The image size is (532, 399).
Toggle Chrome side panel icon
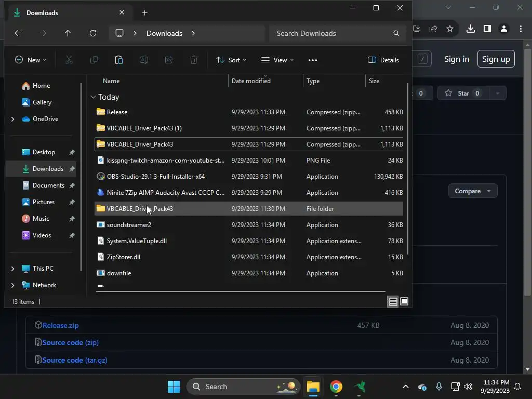[487, 29]
